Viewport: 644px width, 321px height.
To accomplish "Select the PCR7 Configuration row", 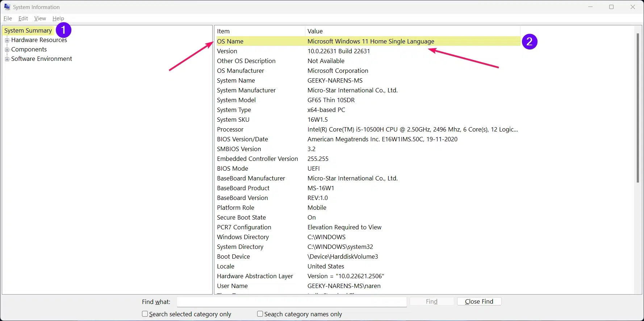I will 368,227.
